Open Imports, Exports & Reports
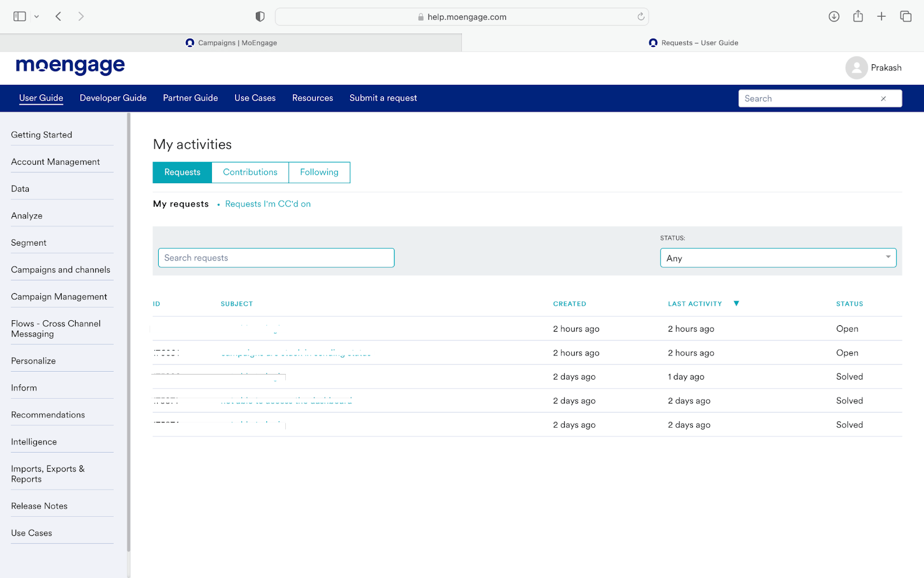Image resolution: width=924 pixels, height=578 pixels. (48, 474)
